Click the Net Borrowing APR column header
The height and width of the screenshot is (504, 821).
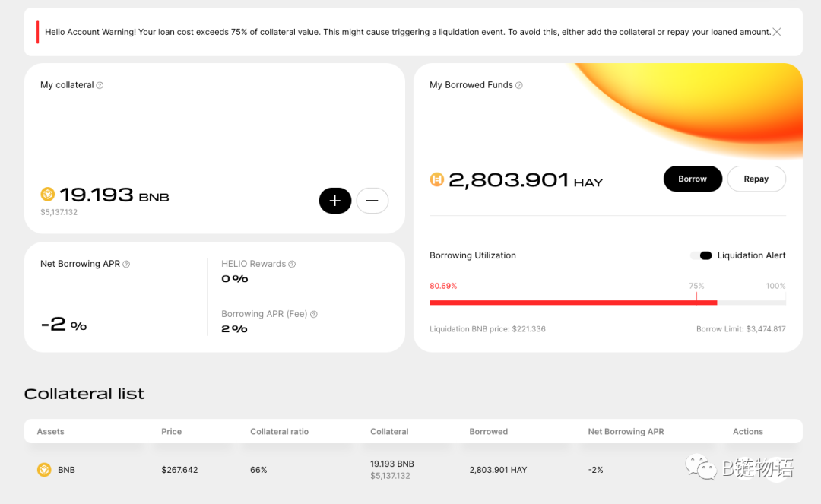[626, 431]
